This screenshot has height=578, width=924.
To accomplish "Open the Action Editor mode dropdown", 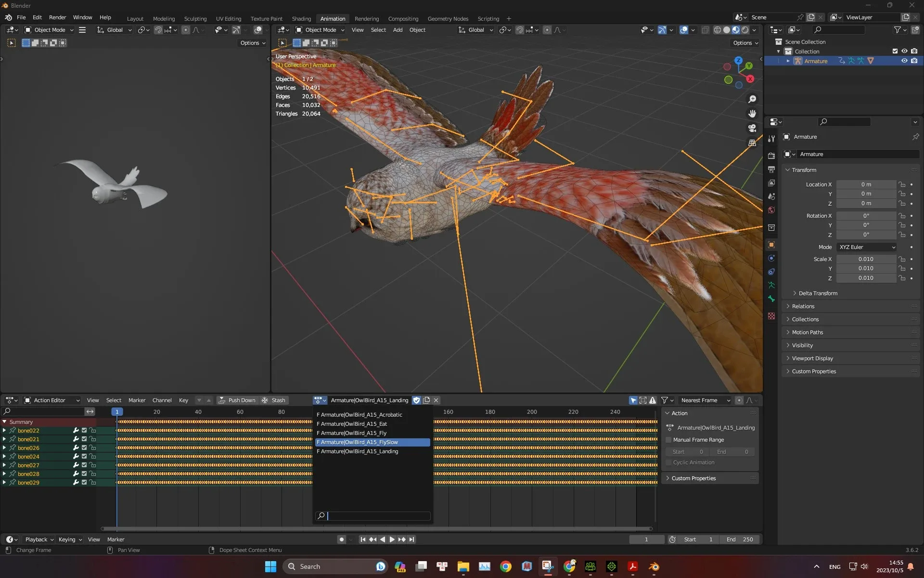I will [52, 400].
